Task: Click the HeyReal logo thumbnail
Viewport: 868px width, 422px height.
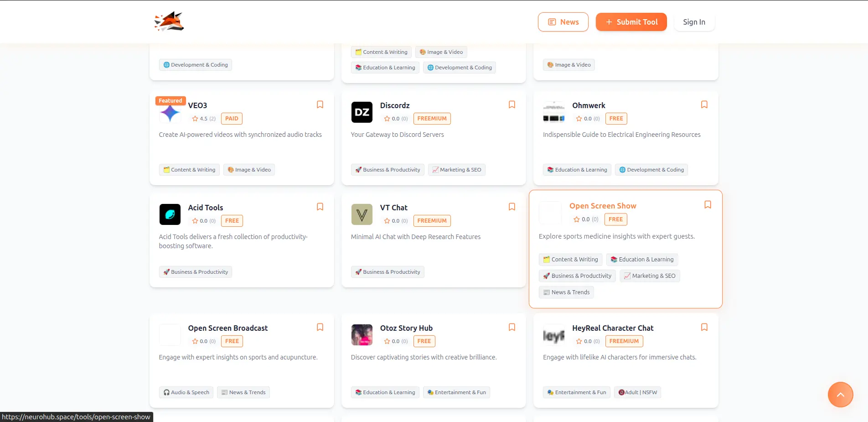Action: (x=554, y=335)
